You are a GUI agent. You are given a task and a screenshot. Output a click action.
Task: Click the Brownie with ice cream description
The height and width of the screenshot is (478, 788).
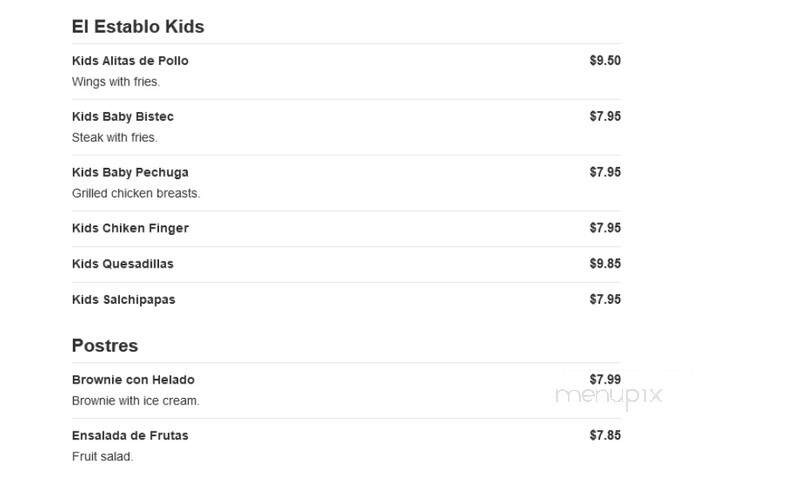(136, 401)
